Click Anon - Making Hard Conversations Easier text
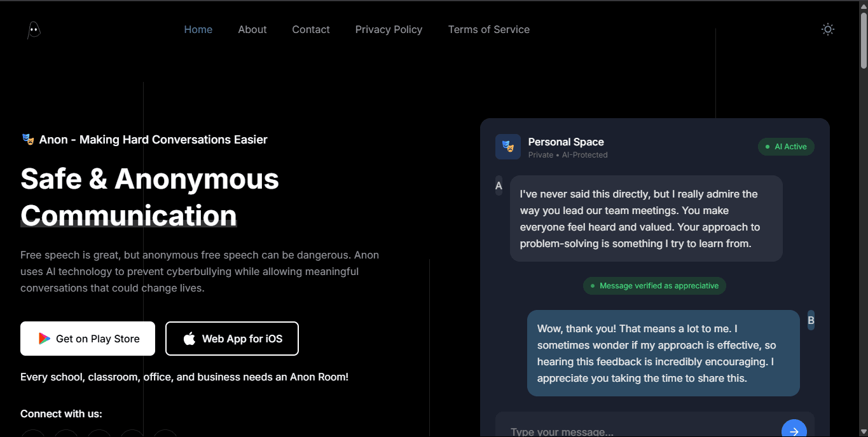Screen dimensions: 868x437 (x=153, y=139)
